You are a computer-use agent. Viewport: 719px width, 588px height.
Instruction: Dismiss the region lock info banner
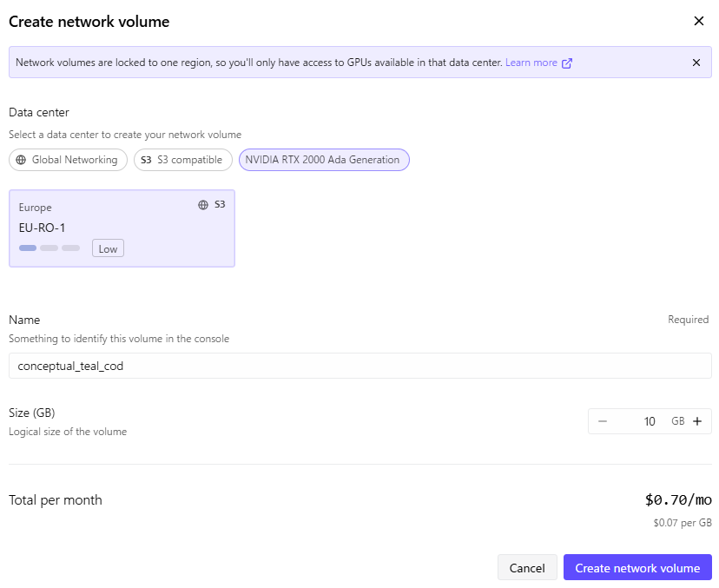696,63
